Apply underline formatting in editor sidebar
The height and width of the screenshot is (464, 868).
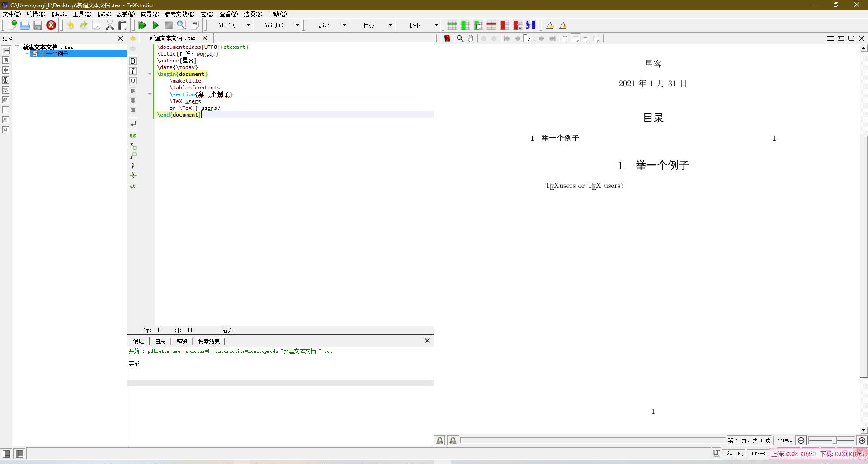(x=133, y=81)
